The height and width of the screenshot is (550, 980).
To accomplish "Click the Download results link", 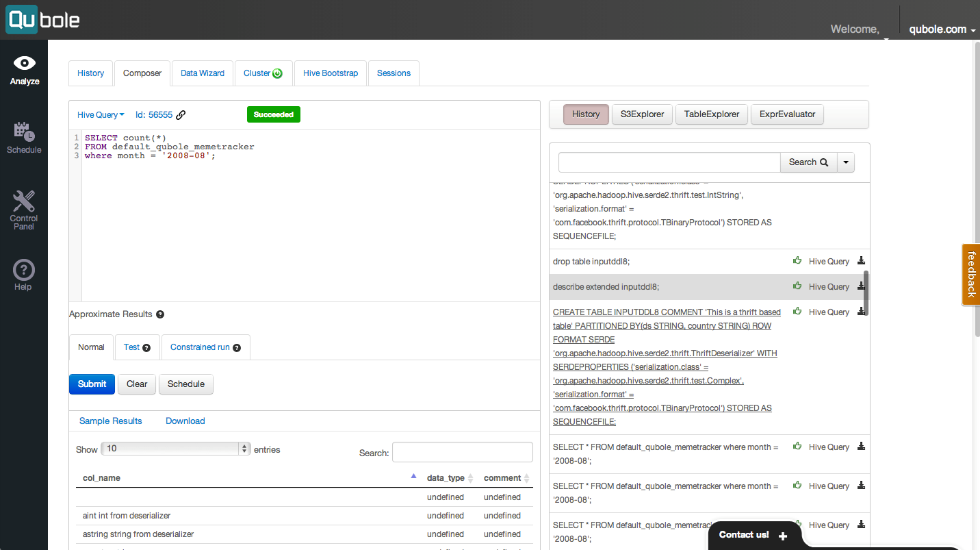I will coord(185,421).
